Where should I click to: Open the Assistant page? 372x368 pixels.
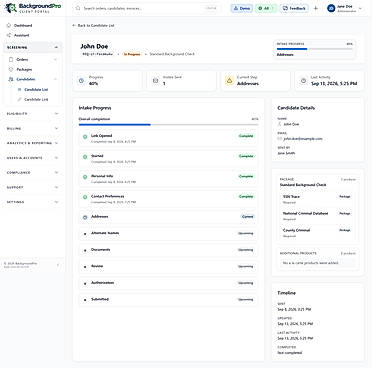click(x=33, y=35)
